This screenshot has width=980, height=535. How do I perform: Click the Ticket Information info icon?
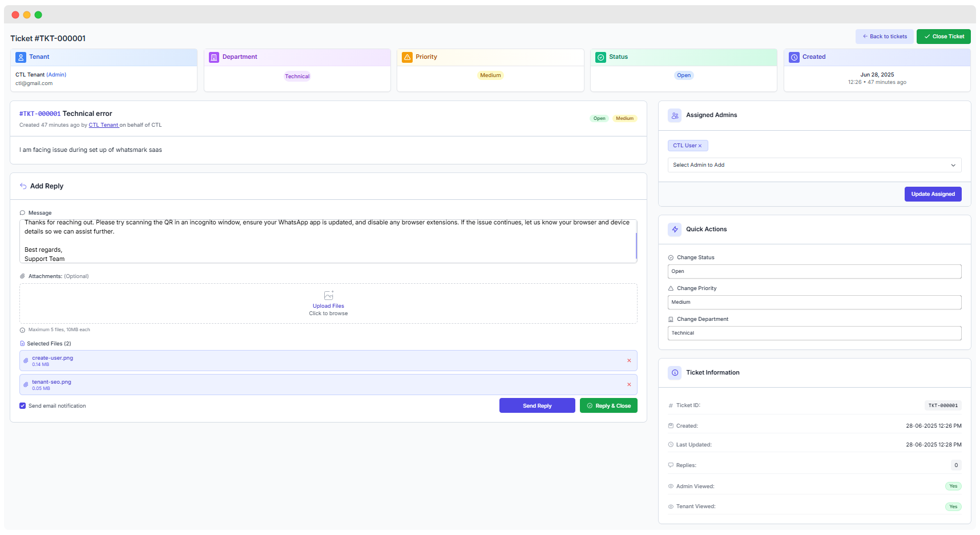(x=675, y=373)
